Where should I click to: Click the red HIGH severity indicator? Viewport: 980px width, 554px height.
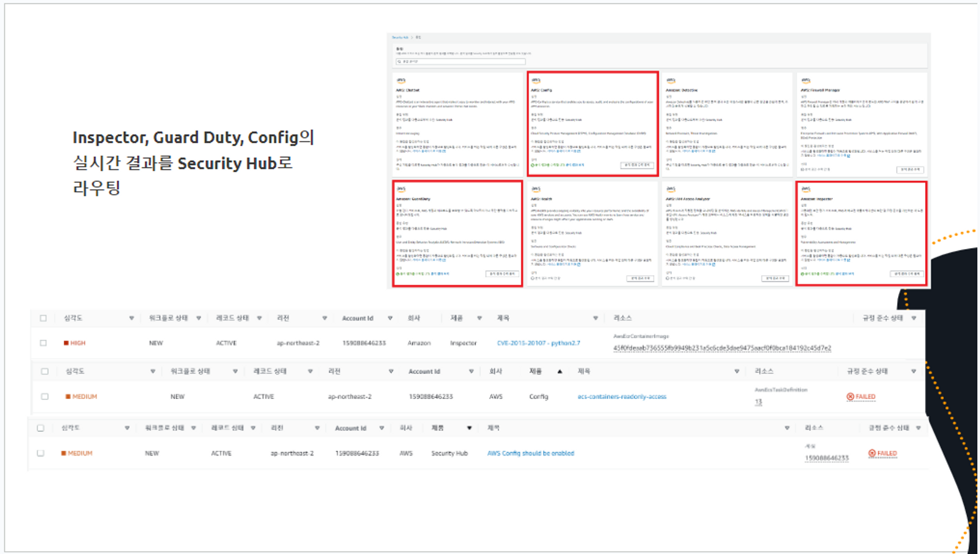pos(66,343)
